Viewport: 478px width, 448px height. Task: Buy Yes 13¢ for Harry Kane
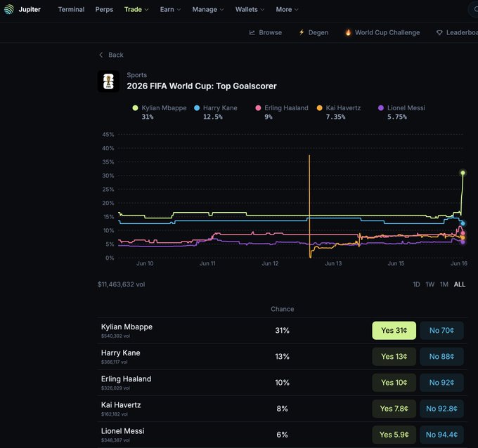(394, 357)
